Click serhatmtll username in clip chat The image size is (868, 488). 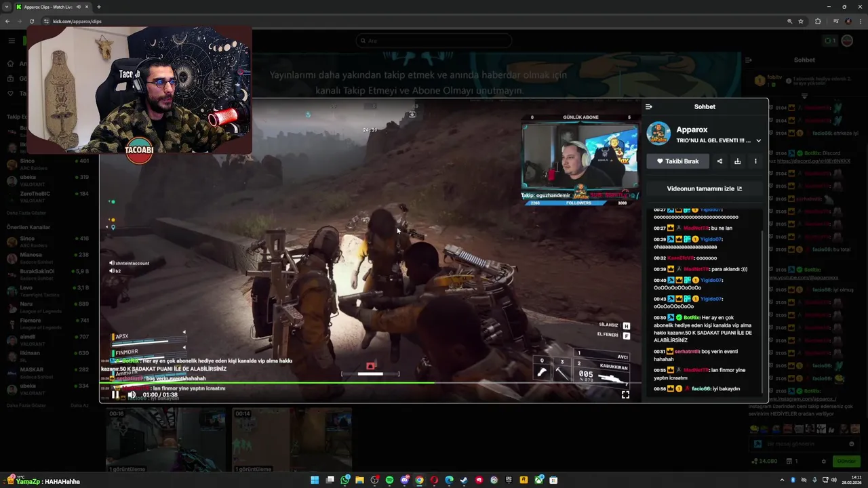point(688,352)
